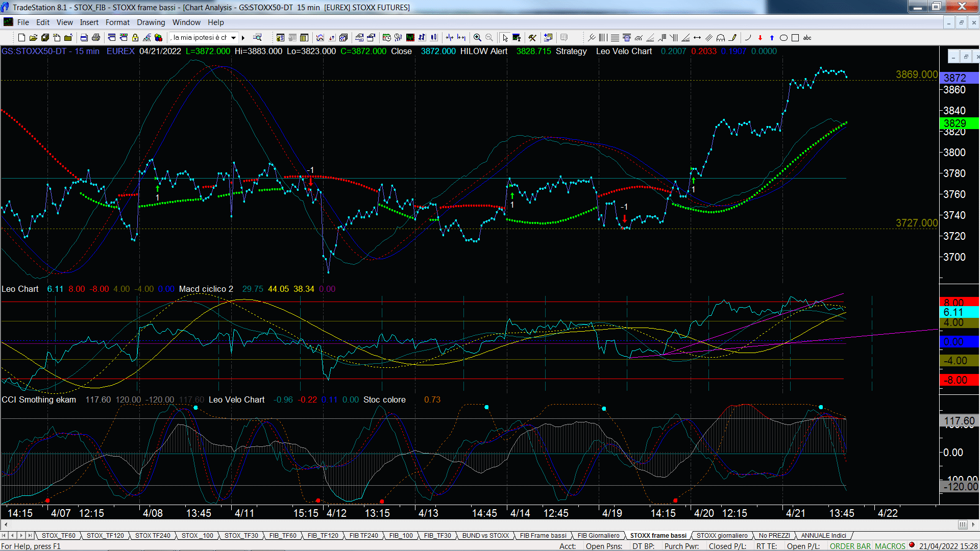This screenshot has width=980, height=551.
Task: Select the pencil drawing tool
Action: coord(732,38)
